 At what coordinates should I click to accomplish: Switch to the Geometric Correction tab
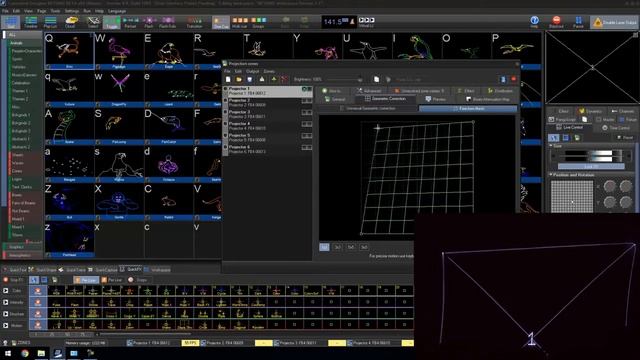(386, 99)
